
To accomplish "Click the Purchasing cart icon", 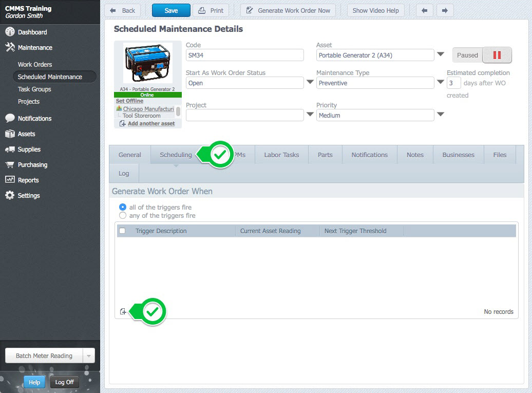I will [x=10, y=164].
